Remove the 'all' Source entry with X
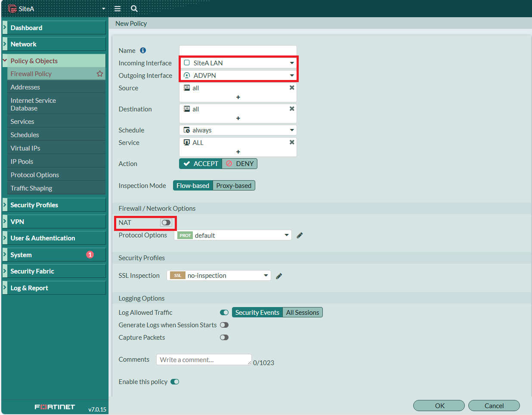532x415 pixels. (292, 88)
